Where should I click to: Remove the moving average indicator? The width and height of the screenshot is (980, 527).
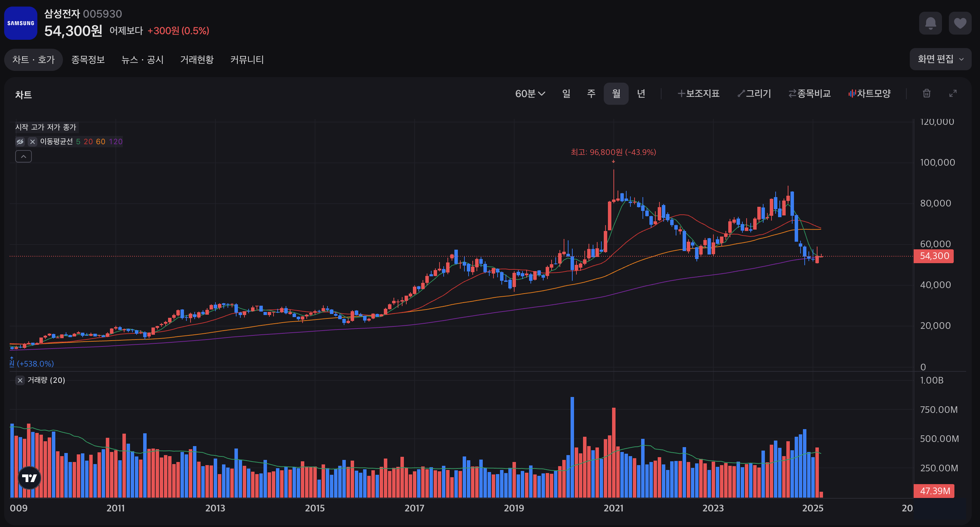33,141
